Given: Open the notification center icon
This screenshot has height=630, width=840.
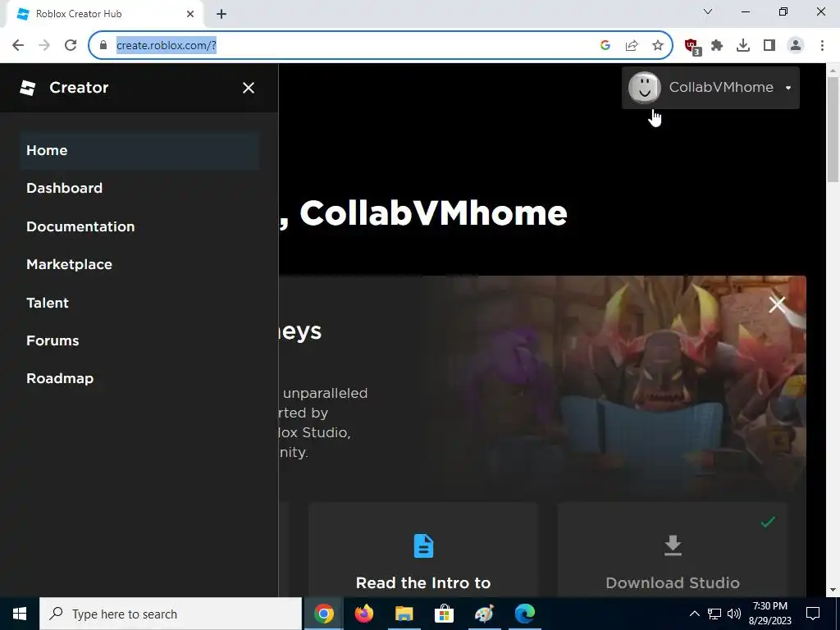Looking at the screenshot, I should point(813,614).
